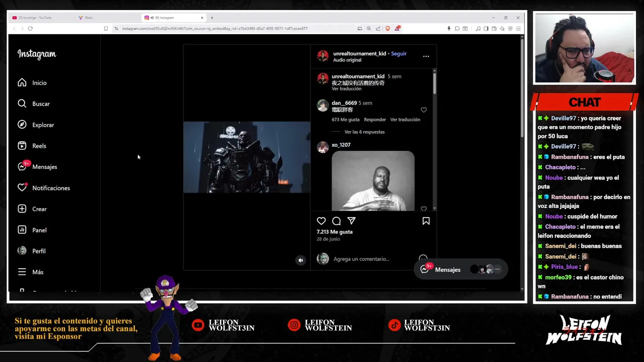This screenshot has height=362, width=644.
Task: Like the reel with heart icon
Action: [x=321, y=221]
